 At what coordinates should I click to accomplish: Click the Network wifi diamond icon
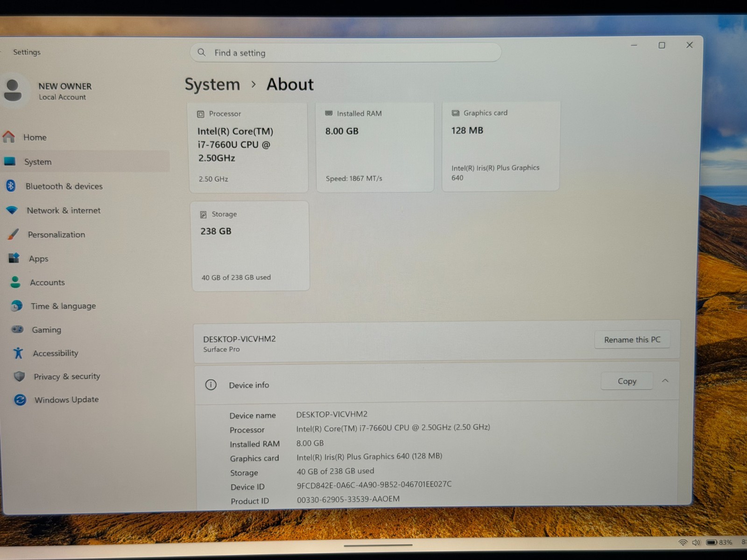click(x=12, y=210)
